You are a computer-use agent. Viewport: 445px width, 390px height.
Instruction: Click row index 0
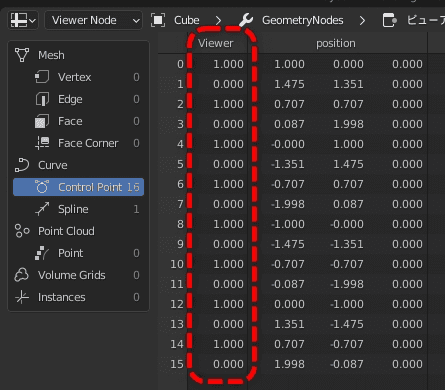pyautogui.click(x=180, y=64)
